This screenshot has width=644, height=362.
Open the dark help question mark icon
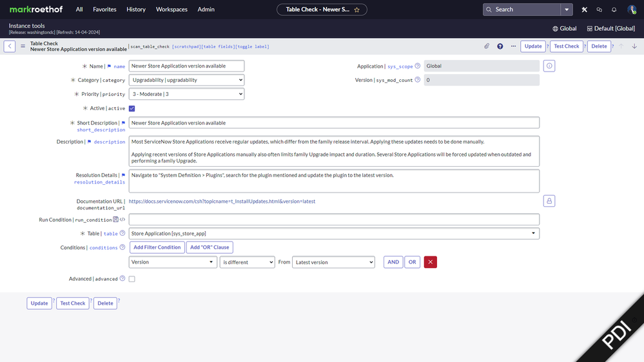pos(500,46)
